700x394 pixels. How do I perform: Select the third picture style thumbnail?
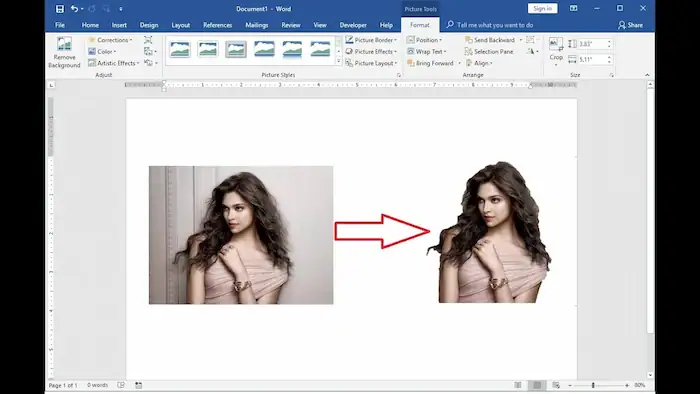236,49
